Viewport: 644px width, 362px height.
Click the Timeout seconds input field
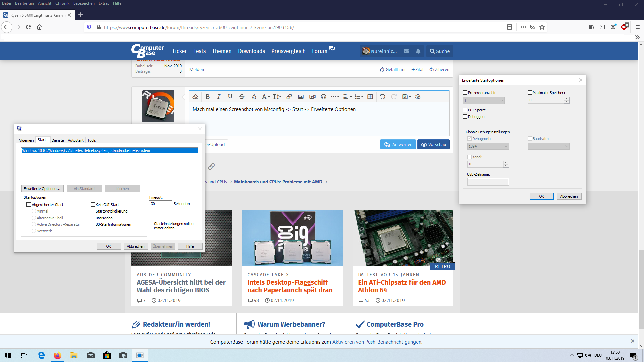[160, 204]
